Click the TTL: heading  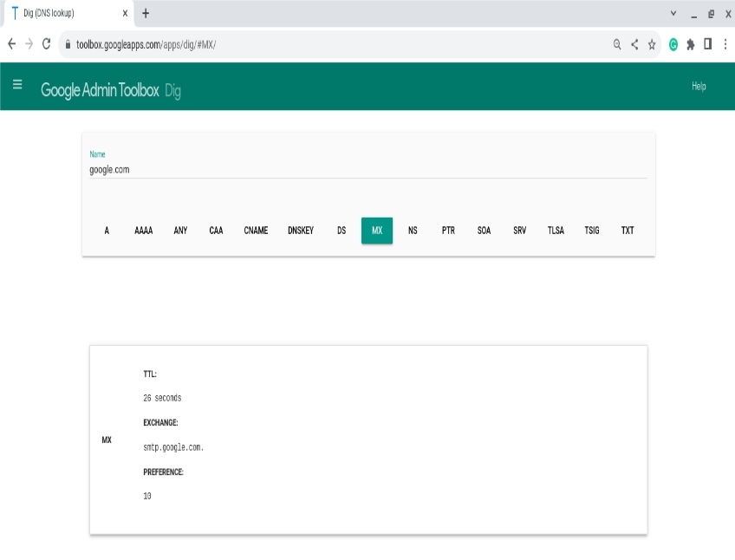click(150, 374)
